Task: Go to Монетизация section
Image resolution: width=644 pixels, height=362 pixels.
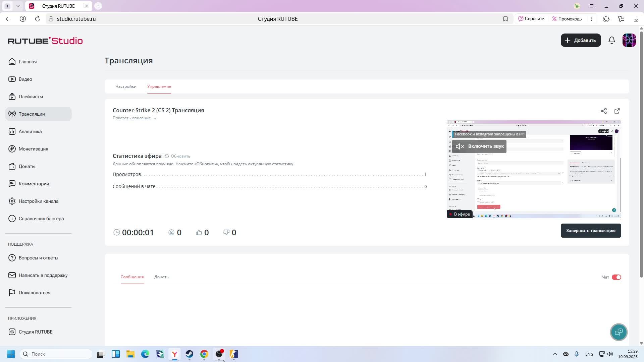Action: 33,149
